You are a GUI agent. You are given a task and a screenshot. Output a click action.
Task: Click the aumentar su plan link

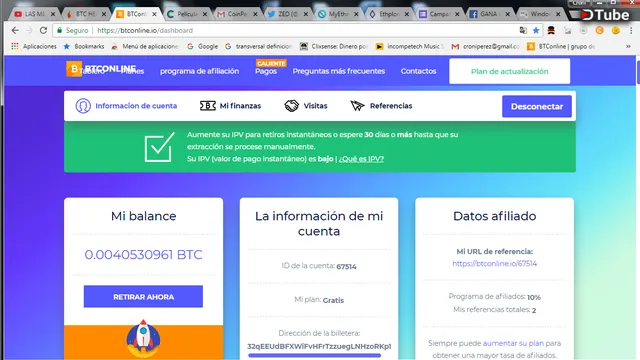[513, 344]
